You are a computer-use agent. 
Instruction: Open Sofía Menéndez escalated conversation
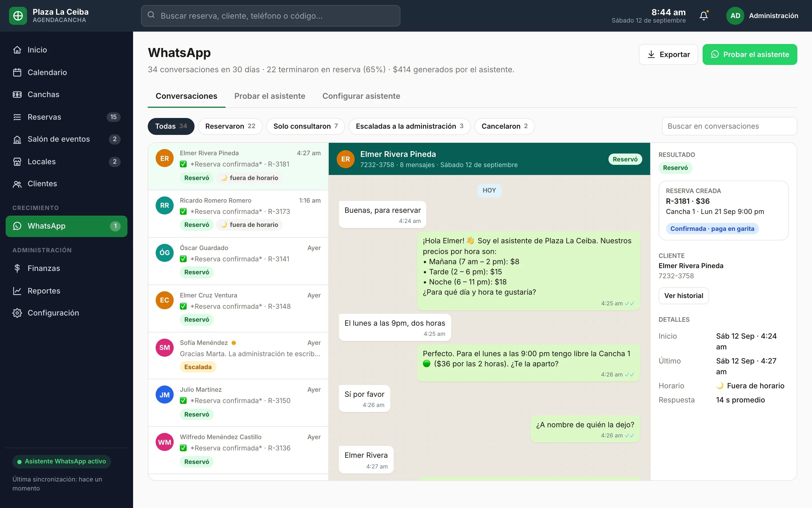point(238,356)
